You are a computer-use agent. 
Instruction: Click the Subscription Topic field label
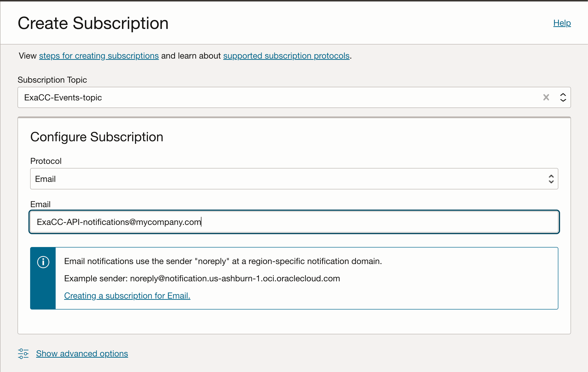click(52, 80)
